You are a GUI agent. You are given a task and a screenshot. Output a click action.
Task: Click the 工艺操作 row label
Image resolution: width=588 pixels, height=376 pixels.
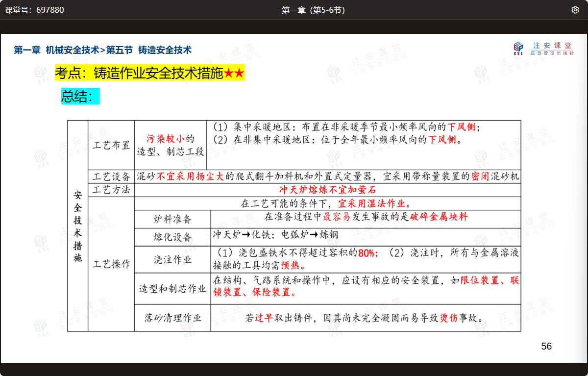(x=111, y=264)
